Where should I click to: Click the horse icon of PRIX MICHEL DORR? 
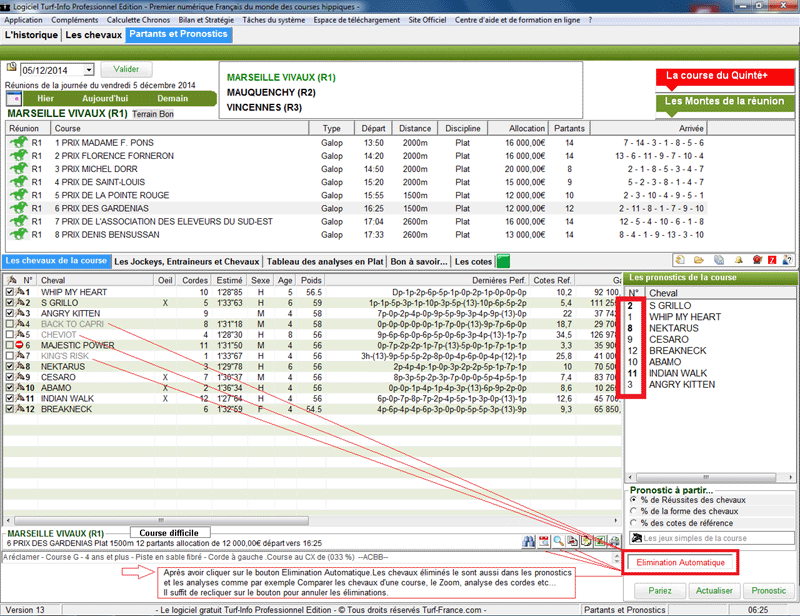coord(19,169)
